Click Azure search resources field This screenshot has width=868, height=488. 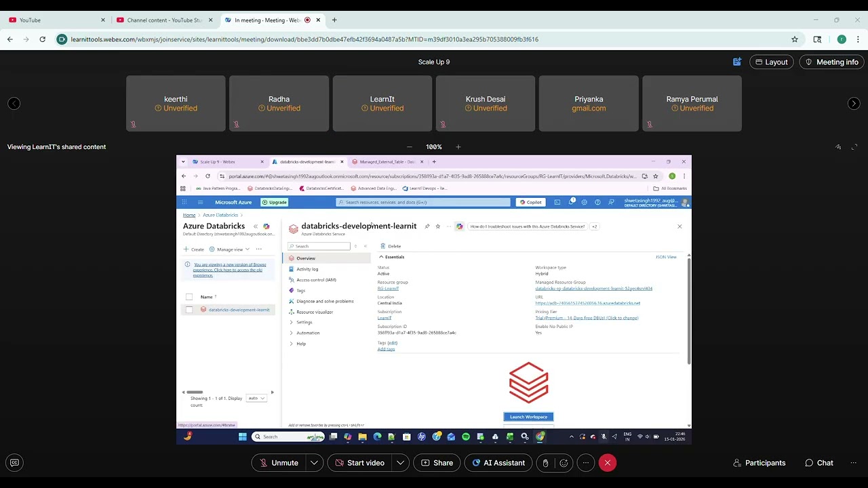423,202
